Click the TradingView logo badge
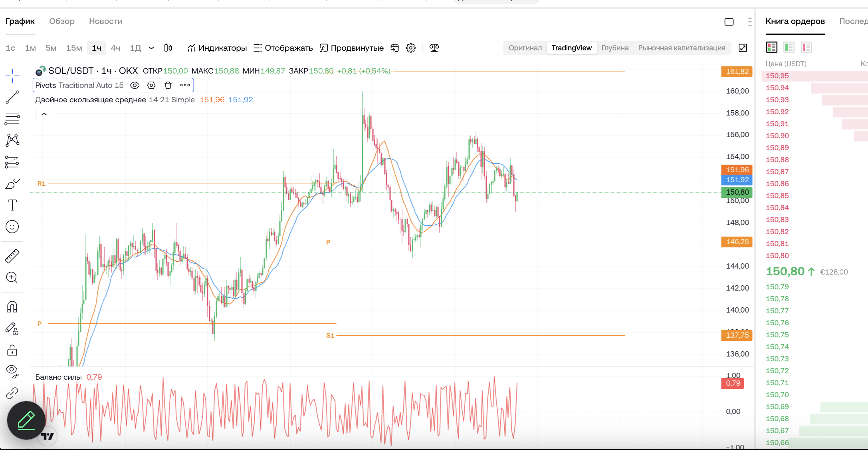 (48, 436)
